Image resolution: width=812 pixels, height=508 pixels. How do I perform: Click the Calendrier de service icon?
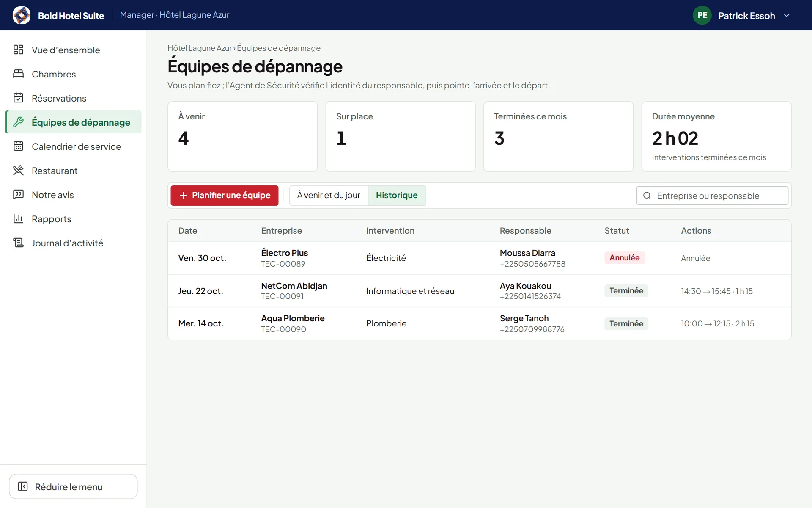pyautogui.click(x=18, y=146)
